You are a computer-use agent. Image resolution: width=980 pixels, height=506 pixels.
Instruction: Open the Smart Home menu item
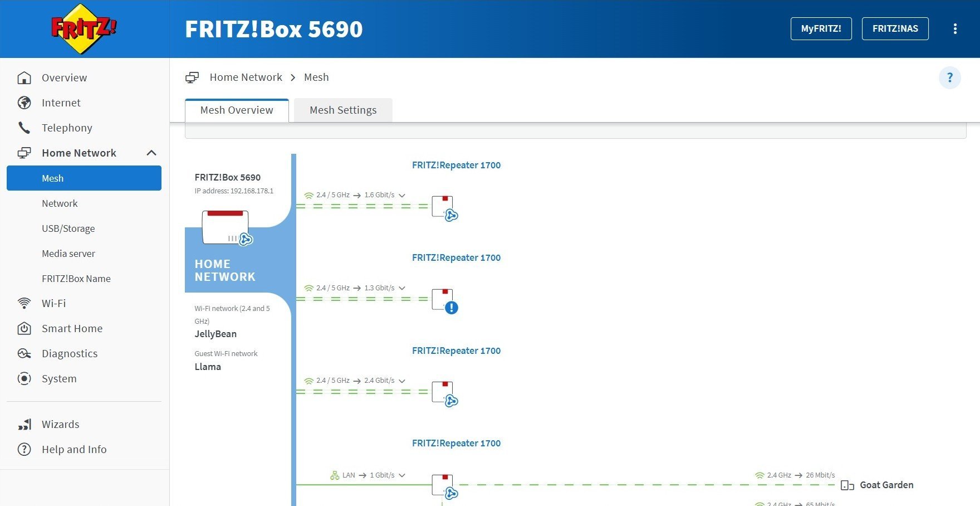click(72, 328)
